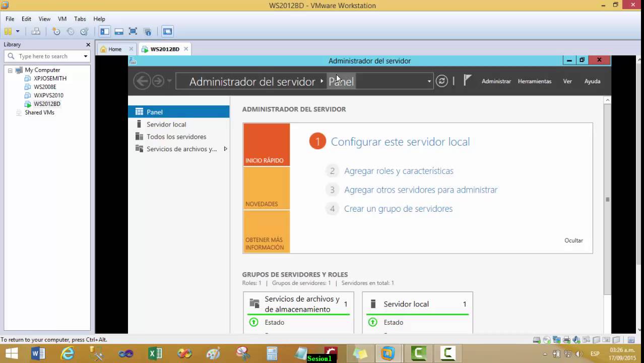Select XPJOSEMITH in the library tree
The image size is (644, 363).
click(50, 79)
